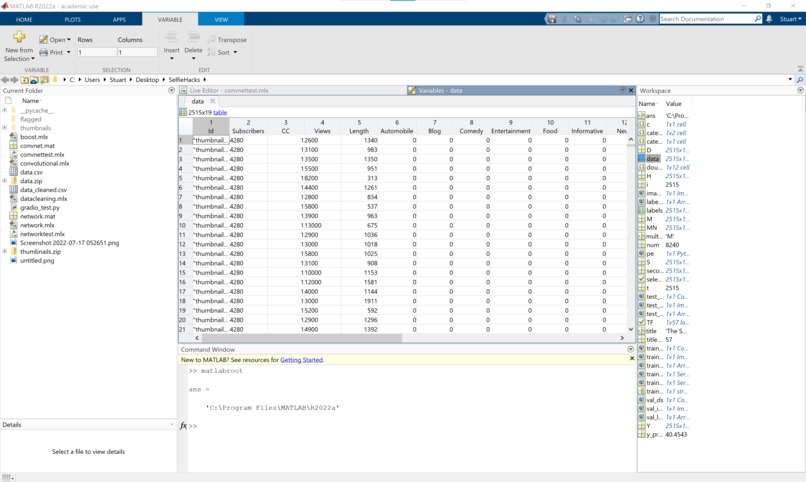806x482 pixels.
Task: Select gradio_test.py in Current Folder
Action: coord(40,208)
